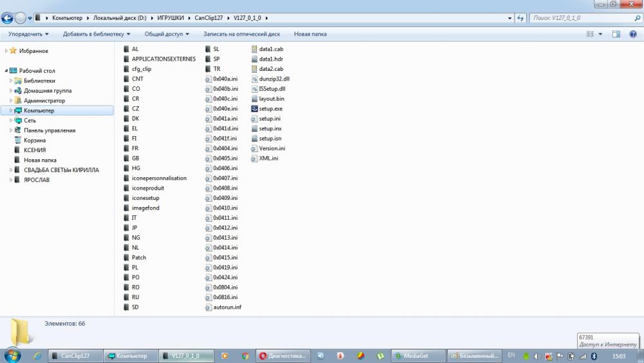Click the Bluetooth tray icon
Screen dimensions: 644x363
[x=594, y=356]
